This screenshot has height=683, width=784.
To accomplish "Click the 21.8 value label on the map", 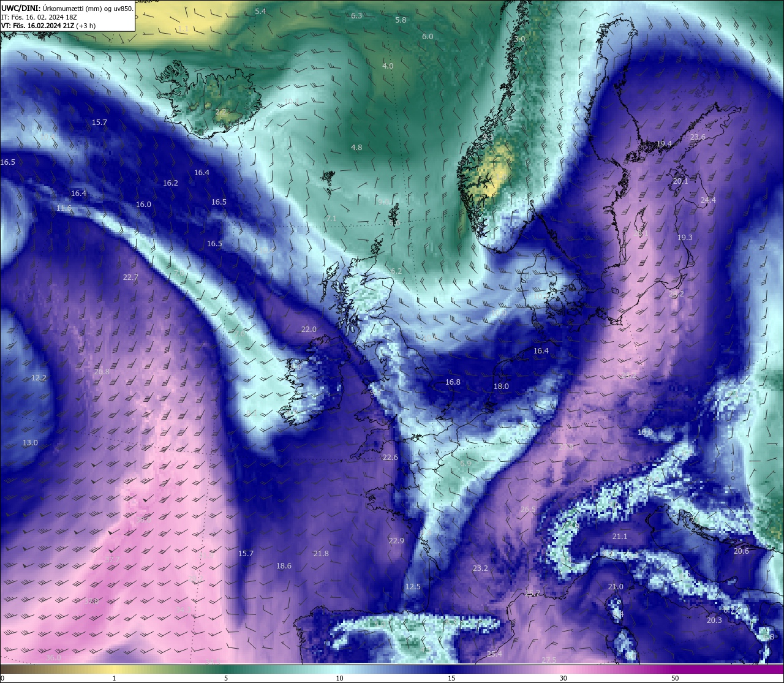I will 321,554.
